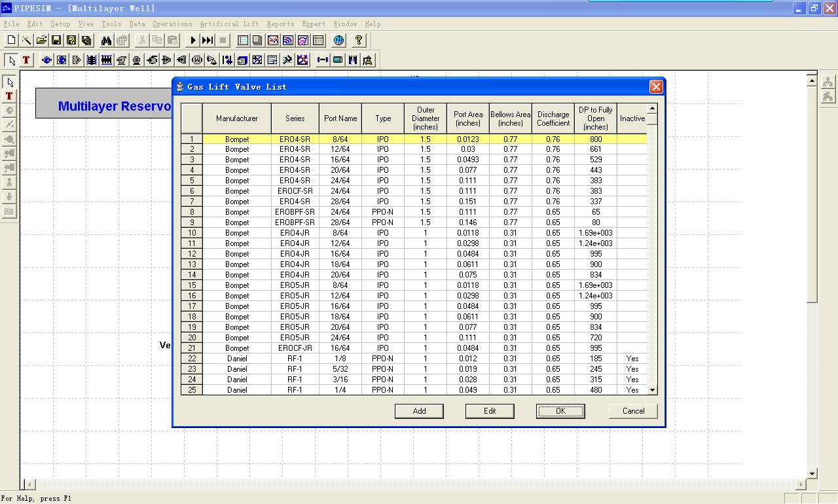Open the summary file report icon
This screenshot has width=838, height=504.
tap(243, 41)
